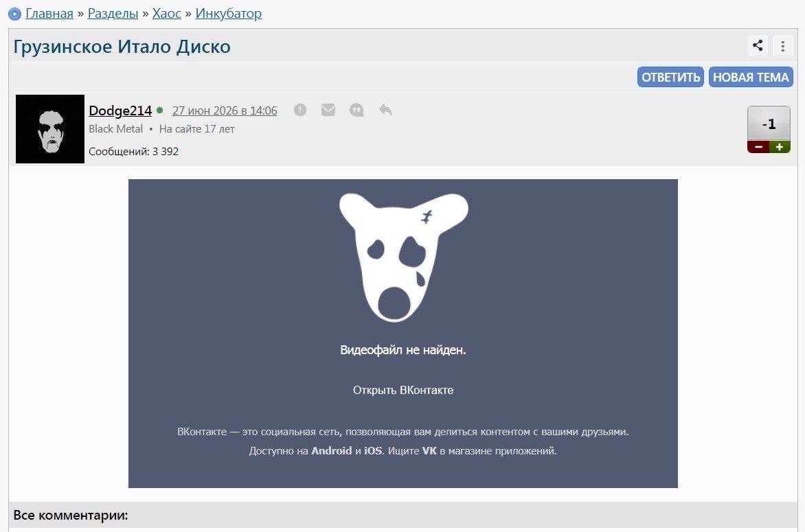Go to the Разделы breadcrumb link
805x532 pixels.
click(x=113, y=13)
